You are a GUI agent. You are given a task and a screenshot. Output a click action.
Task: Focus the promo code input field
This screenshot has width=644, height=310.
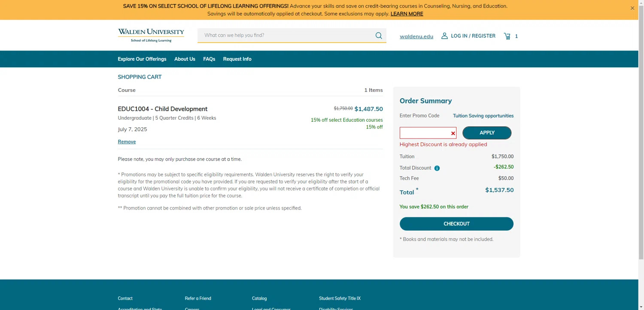coord(428,133)
